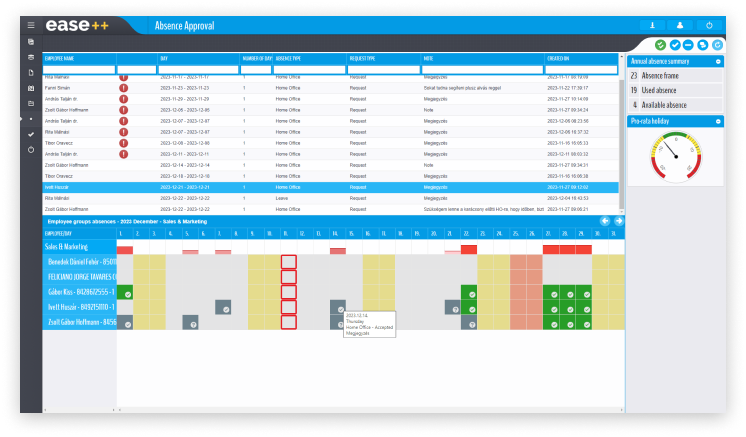
Task: Click the Absence frame summary row
Action: tap(675, 76)
